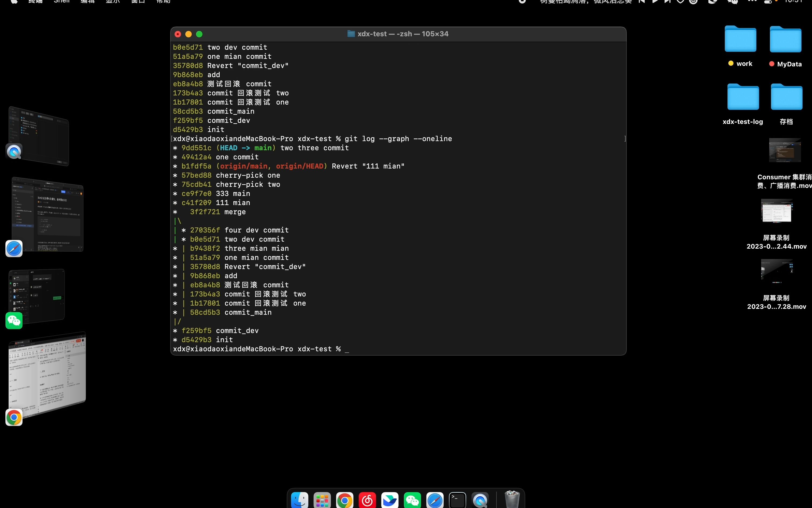812x508 pixels.
Task: Open WeChat from the Dock
Action: 412,500
